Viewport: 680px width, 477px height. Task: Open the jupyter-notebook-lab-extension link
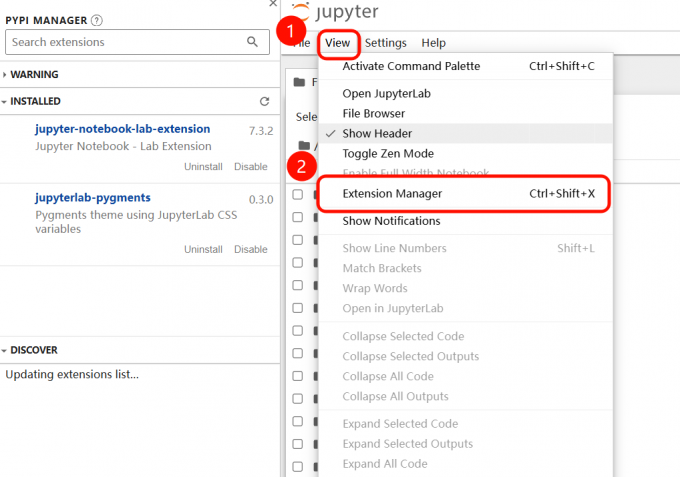[x=123, y=129]
